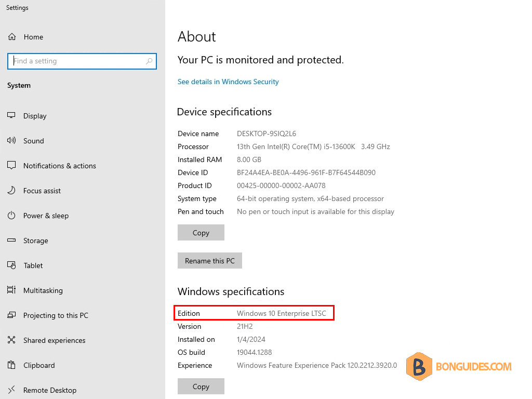The width and height of the screenshot is (532, 399).
Task: Click the About page heading
Action: (x=197, y=37)
